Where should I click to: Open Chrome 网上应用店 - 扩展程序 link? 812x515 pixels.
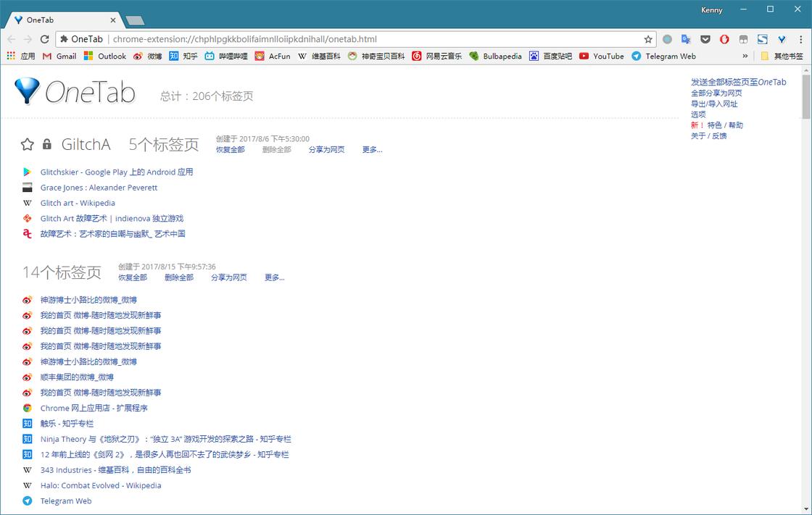coord(94,408)
